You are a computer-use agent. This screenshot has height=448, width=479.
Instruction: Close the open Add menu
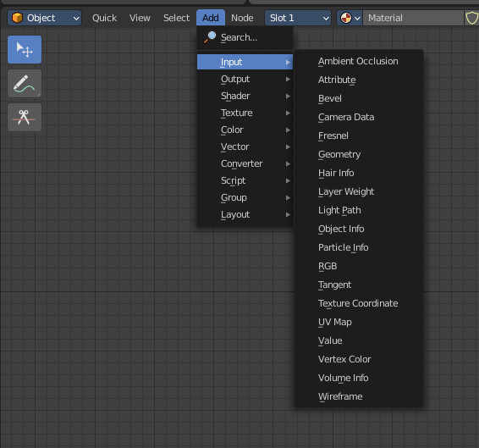pyautogui.click(x=211, y=18)
